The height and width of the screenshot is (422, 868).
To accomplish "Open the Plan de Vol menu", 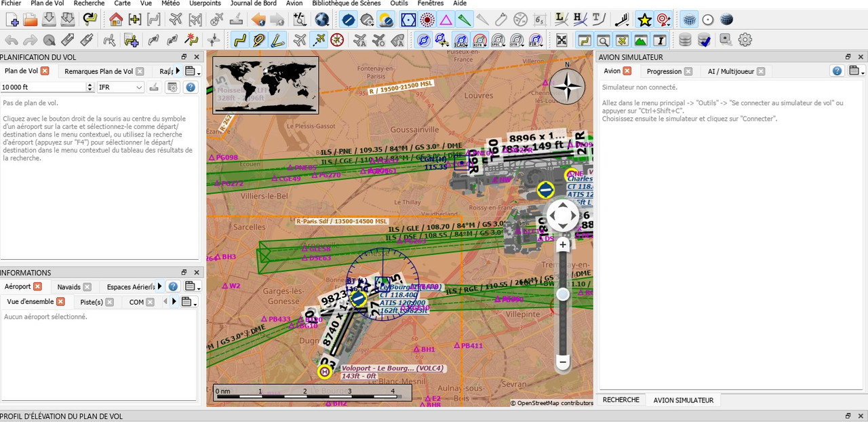I will 47,3.
